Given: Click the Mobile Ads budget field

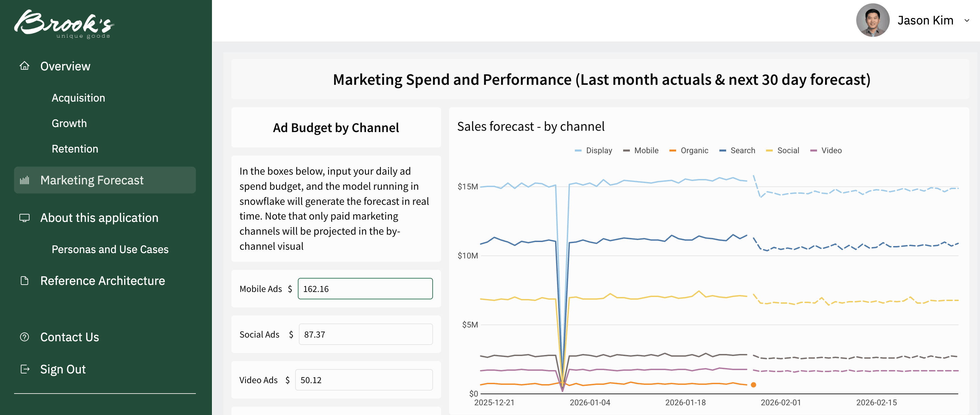Looking at the screenshot, I should [x=365, y=289].
